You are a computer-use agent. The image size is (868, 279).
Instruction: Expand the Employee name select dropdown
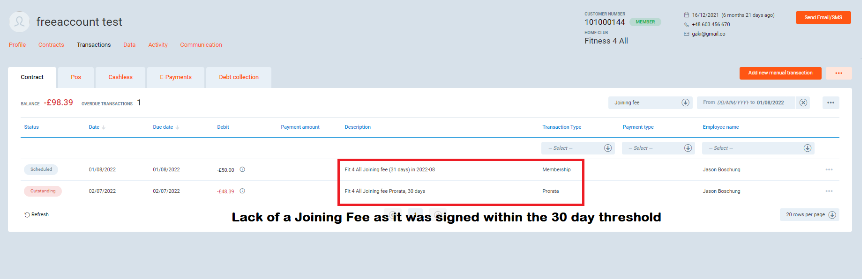pos(807,148)
